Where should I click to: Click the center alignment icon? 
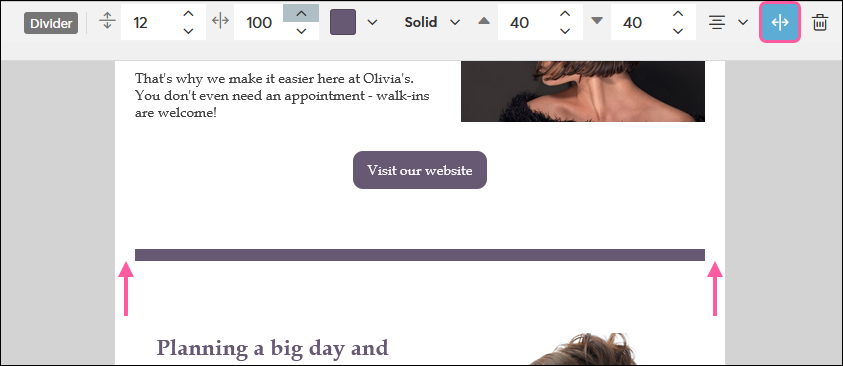pos(717,22)
